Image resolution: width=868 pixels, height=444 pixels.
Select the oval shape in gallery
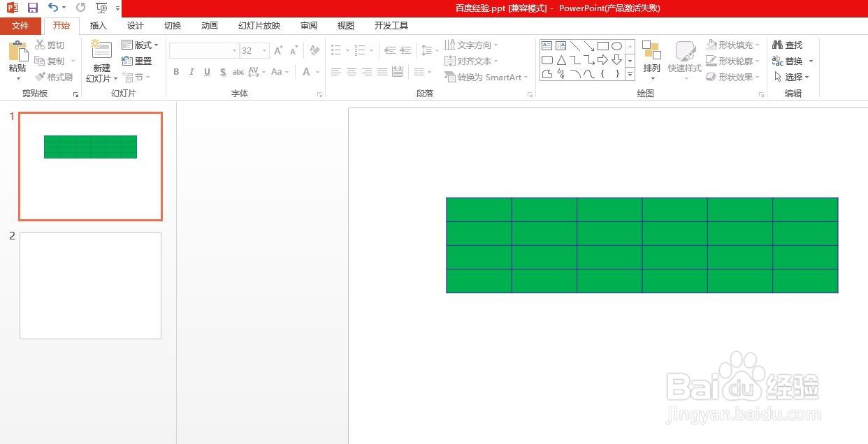click(x=616, y=46)
